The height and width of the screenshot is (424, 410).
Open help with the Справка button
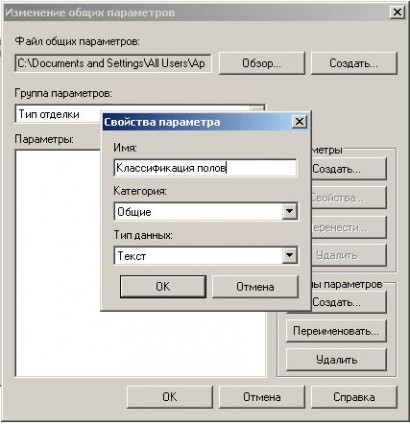(354, 397)
